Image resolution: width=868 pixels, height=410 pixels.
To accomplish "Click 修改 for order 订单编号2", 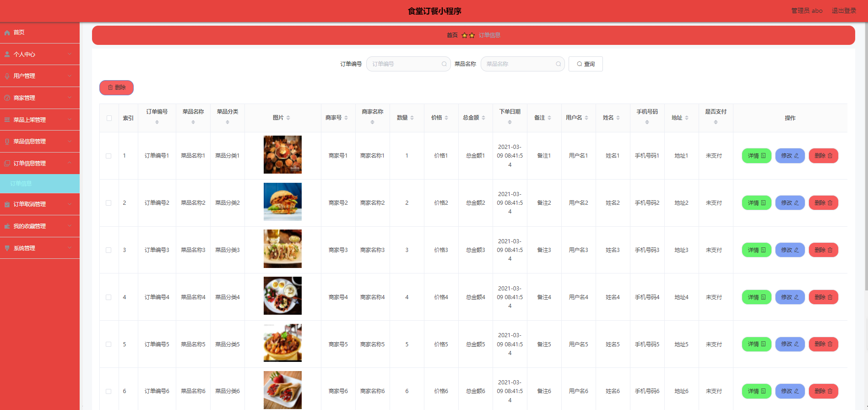I will click(790, 203).
